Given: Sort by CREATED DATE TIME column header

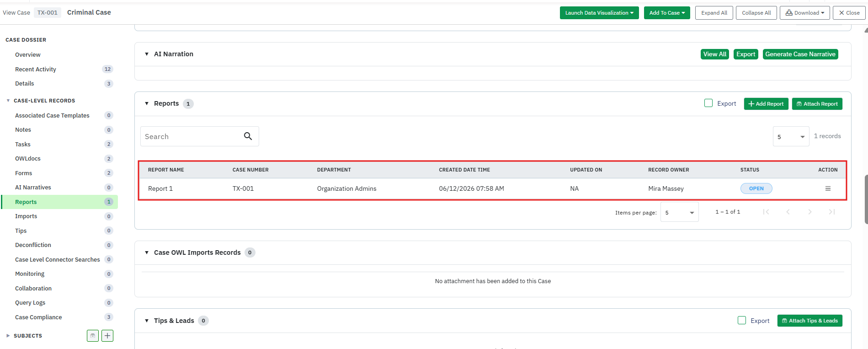Looking at the screenshot, I should point(464,170).
